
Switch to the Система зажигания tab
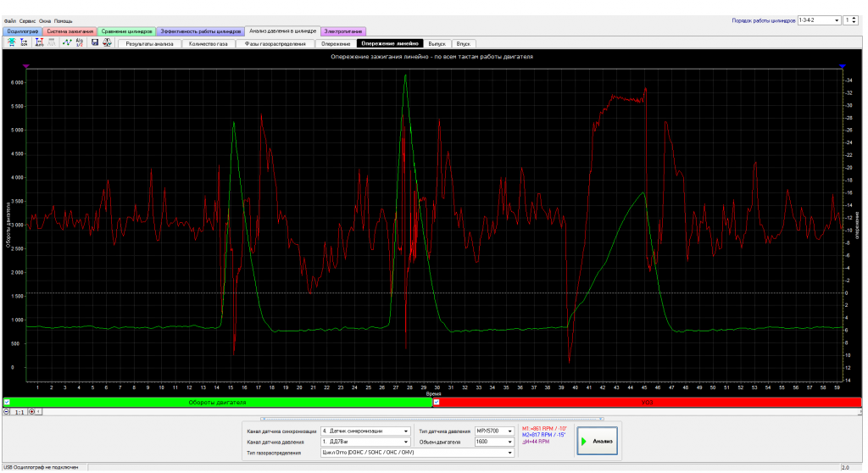(x=70, y=31)
